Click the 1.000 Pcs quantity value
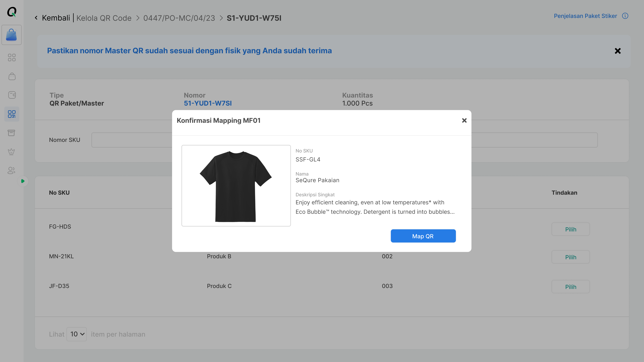The image size is (644, 362). (x=357, y=103)
